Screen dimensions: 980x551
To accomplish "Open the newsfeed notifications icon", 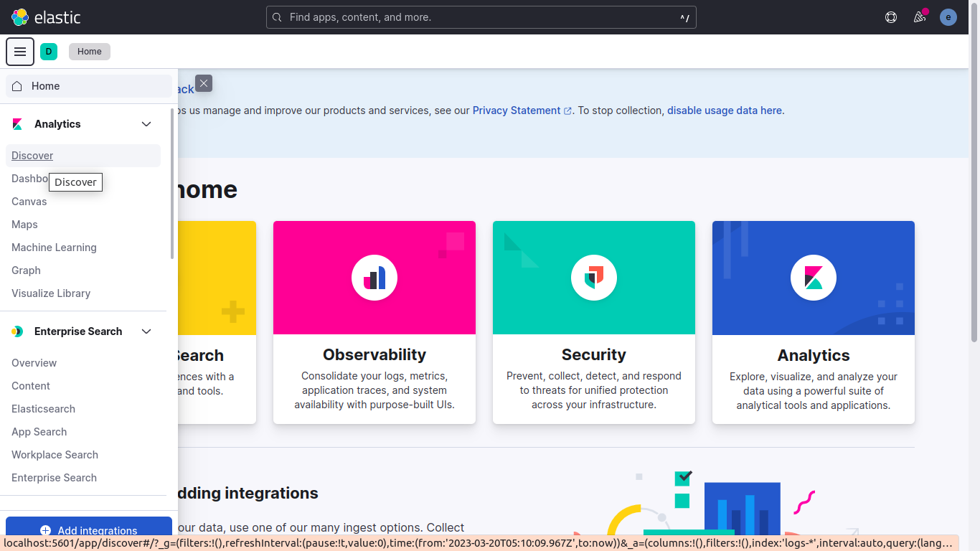I will pyautogui.click(x=920, y=17).
